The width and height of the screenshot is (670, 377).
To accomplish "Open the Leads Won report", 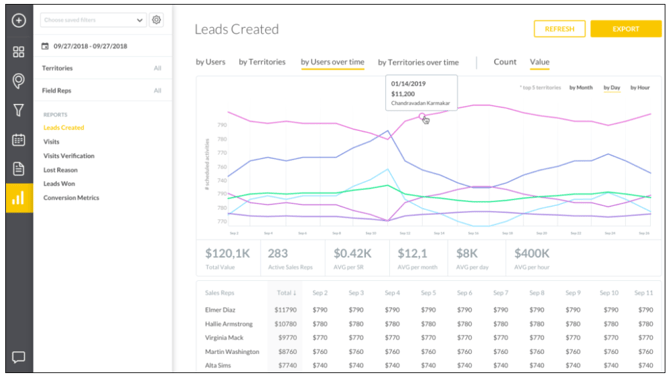I will pos(59,183).
